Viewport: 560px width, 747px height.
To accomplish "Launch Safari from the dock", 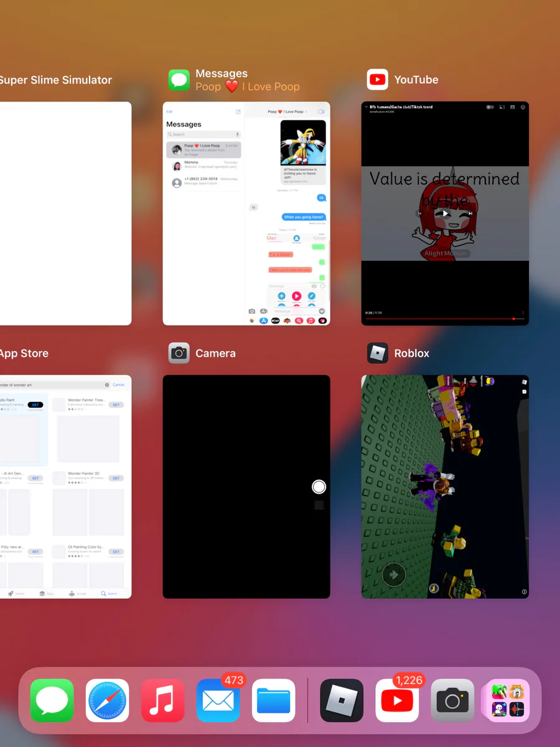I will click(108, 700).
